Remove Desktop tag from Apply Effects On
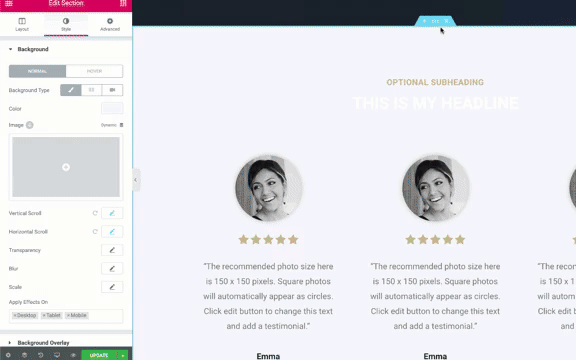The width and height of the screenshot is (576, 360). point(15,316)
